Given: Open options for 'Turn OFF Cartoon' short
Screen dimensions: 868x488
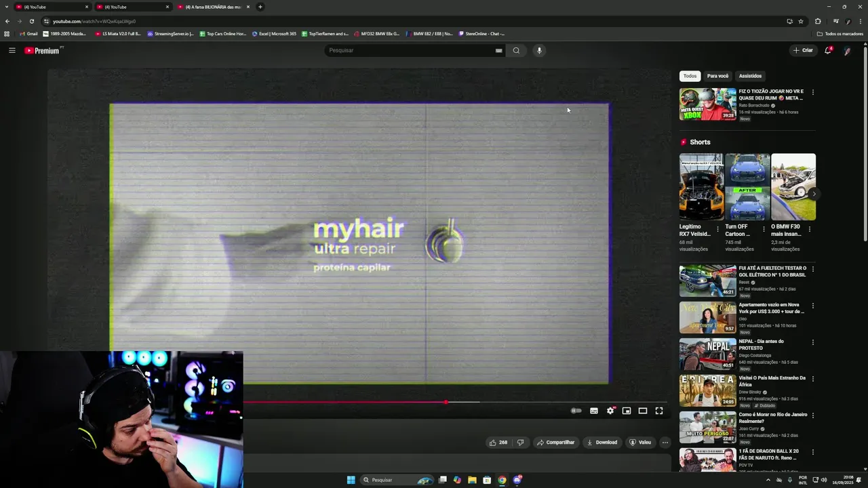Looking at the screenshot, I should pos(764,229).
